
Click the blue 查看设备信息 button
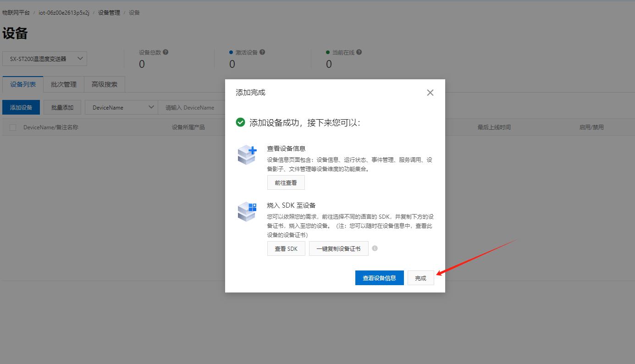pyautogui.click(x=379, y=278)
